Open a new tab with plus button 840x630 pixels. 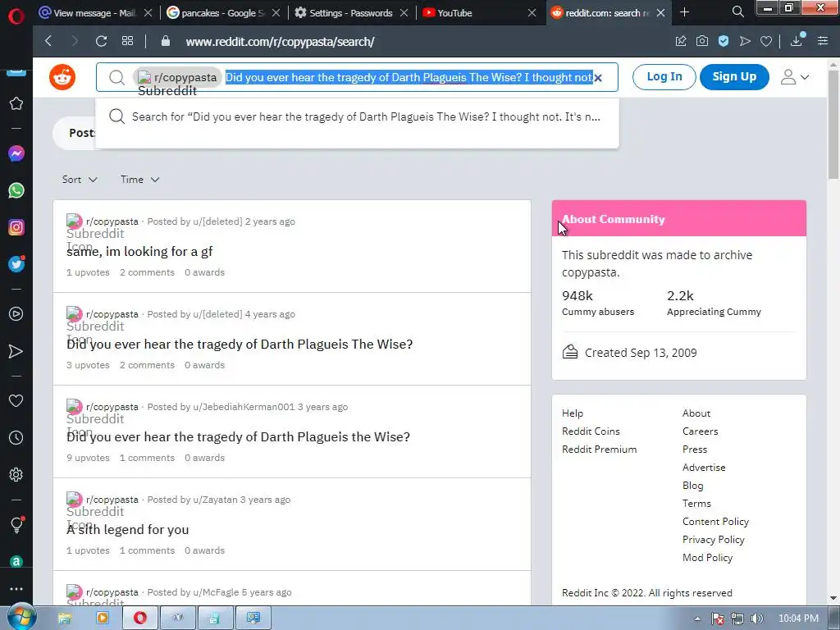coord(685,11)
